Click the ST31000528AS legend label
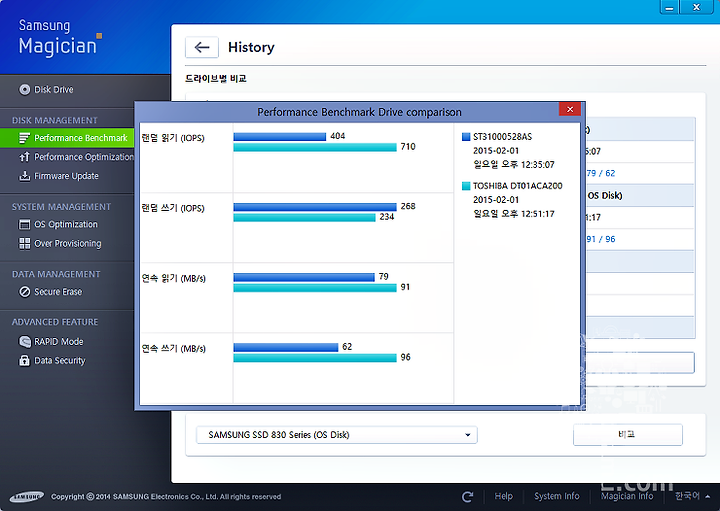Image resolution: width=720 pixels, height=511 pixels. coord(502,136)
